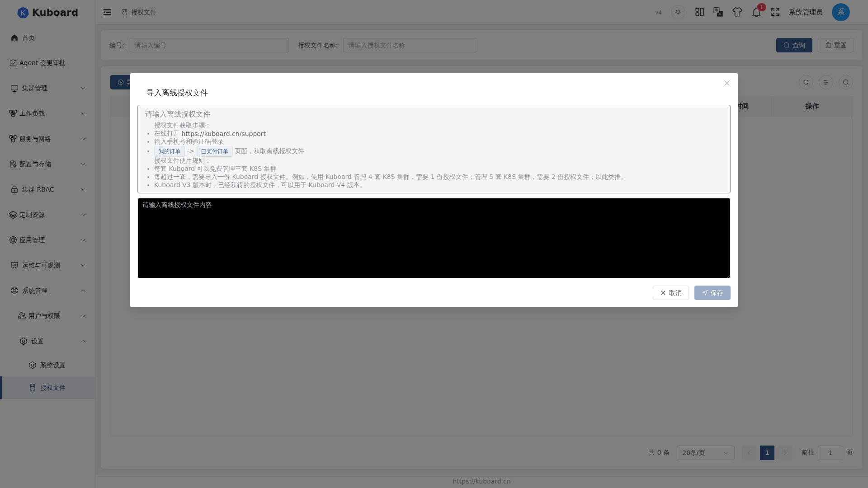Image resolution: width=868 pixels, height=488 pixels.
Task: Select 授权文件 menu item
Action: (47, 388)
